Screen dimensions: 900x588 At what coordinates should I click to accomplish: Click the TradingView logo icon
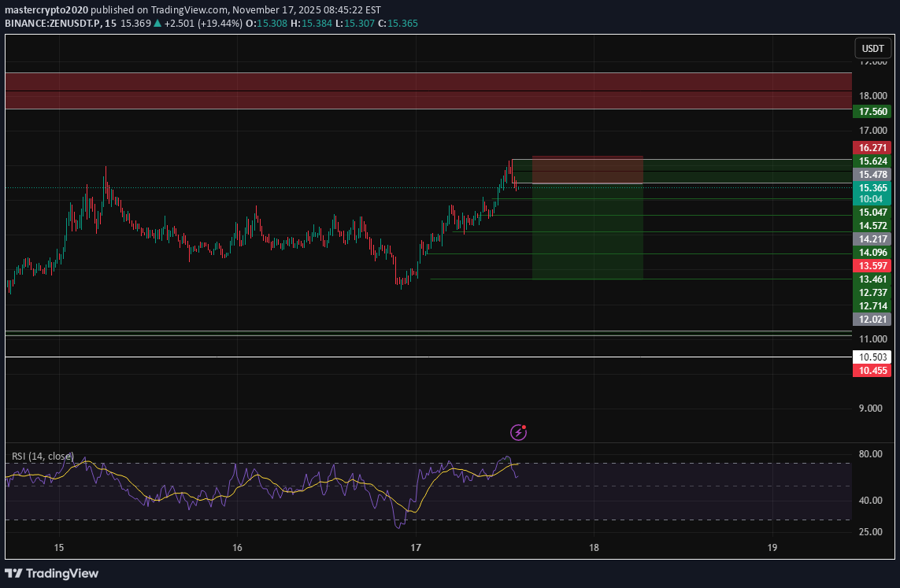pos(13,573)
